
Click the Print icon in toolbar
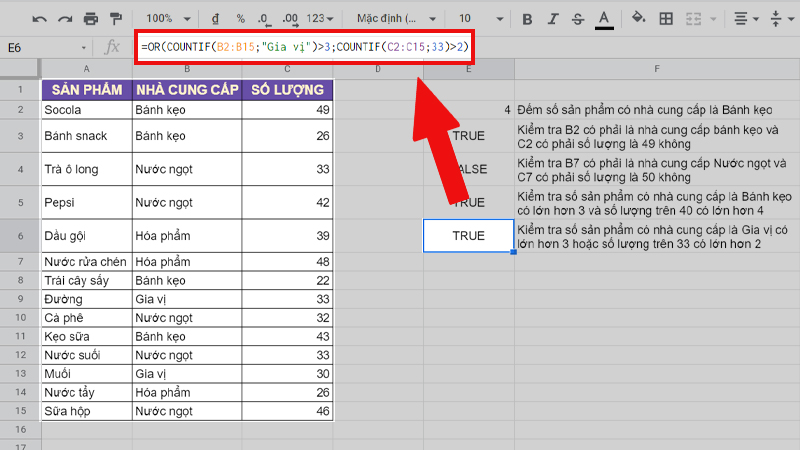pyautogui.click(x=91, y=19)
